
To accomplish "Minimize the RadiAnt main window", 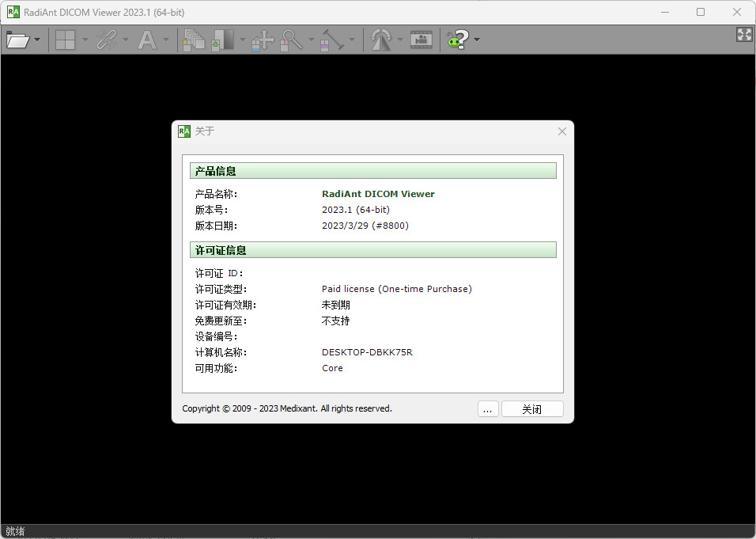I will [x=665, y=12].
